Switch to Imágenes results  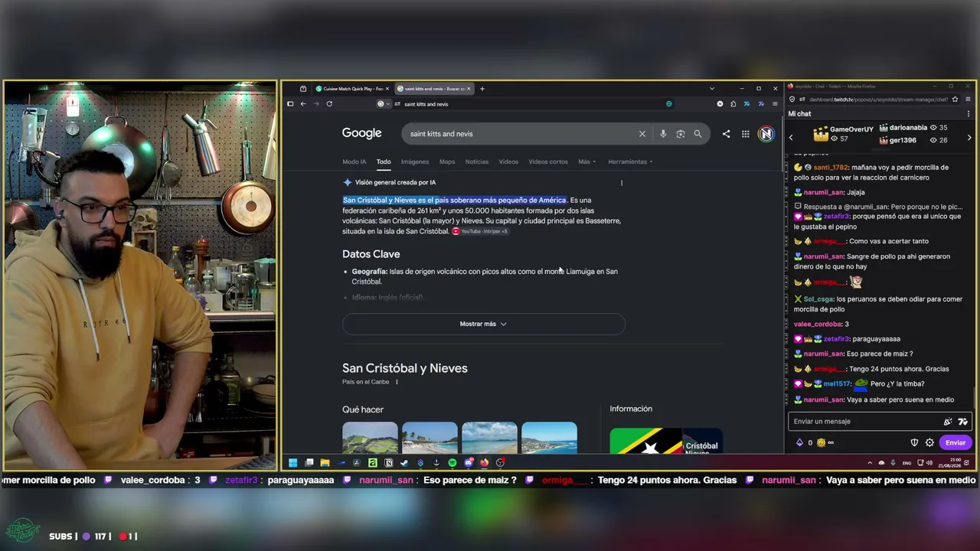(415, 161)
